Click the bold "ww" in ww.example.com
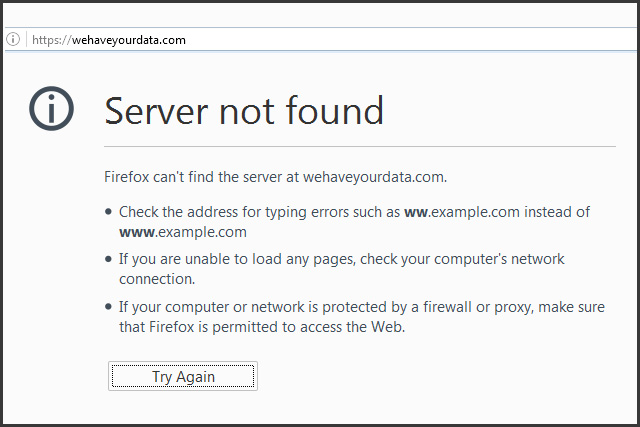Viewport: 640px width, 427px height. (416, 212)
